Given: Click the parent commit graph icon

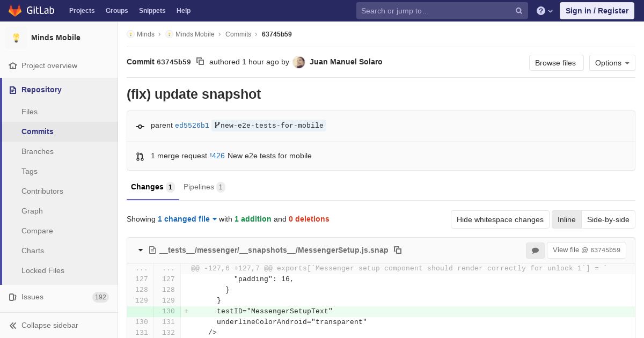Looking at the screenshot, I should point(140,126).
